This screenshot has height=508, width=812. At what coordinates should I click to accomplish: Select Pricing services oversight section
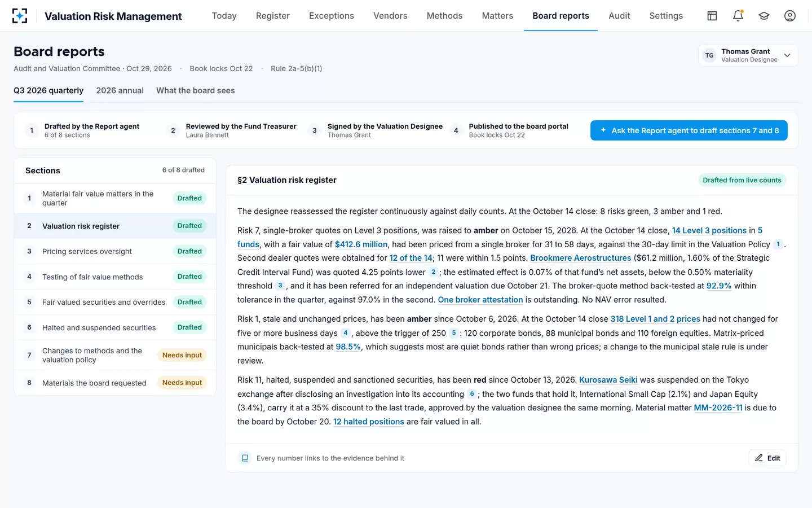[115, 251]
